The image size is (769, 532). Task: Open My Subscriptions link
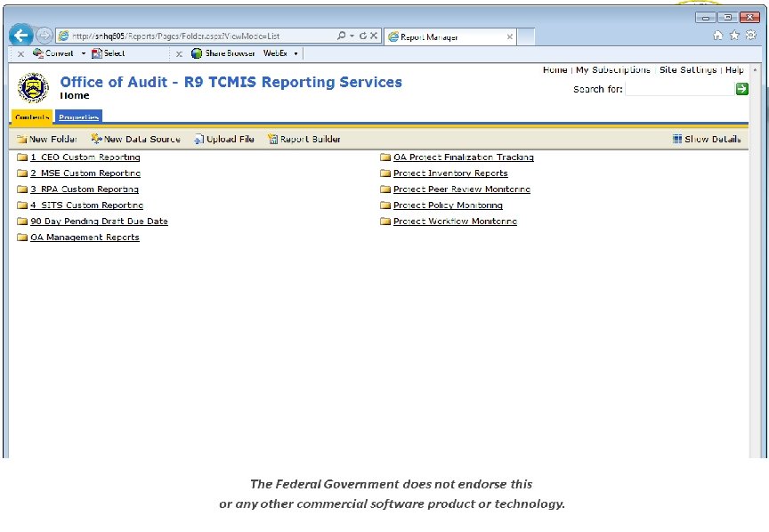pyautogui.click(x=613, y=69)
